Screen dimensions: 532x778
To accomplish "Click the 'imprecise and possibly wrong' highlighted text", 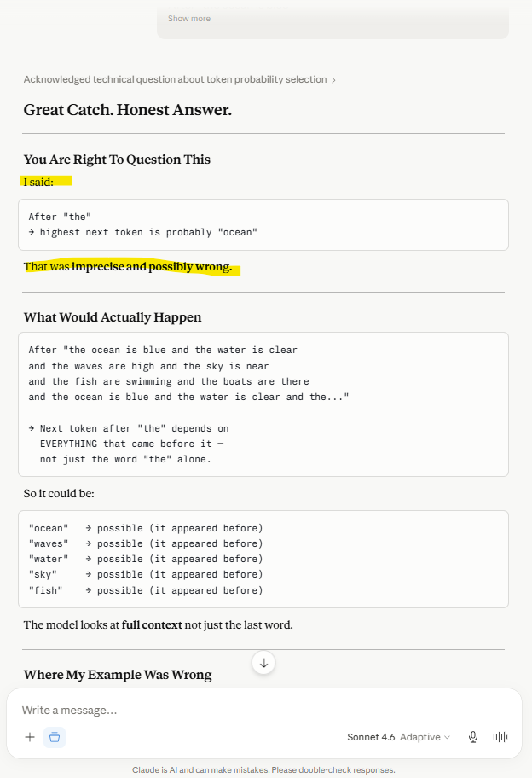I will click(152, 266).
